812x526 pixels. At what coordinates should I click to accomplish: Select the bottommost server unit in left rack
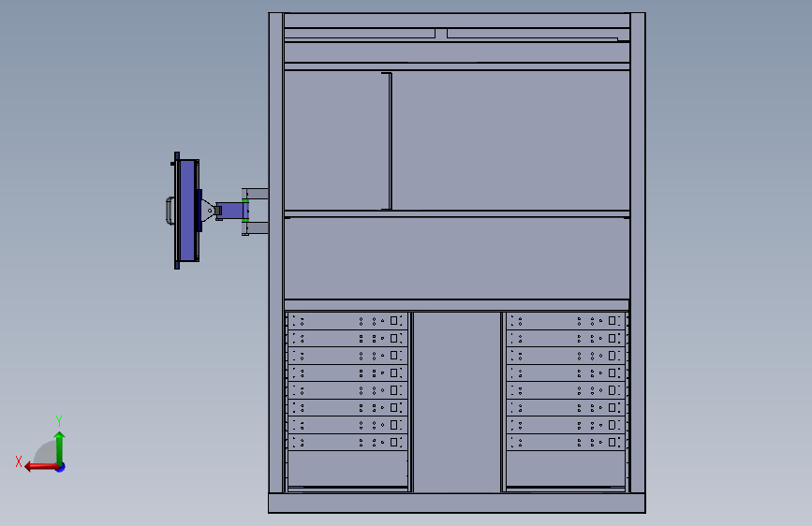[347, 442]
